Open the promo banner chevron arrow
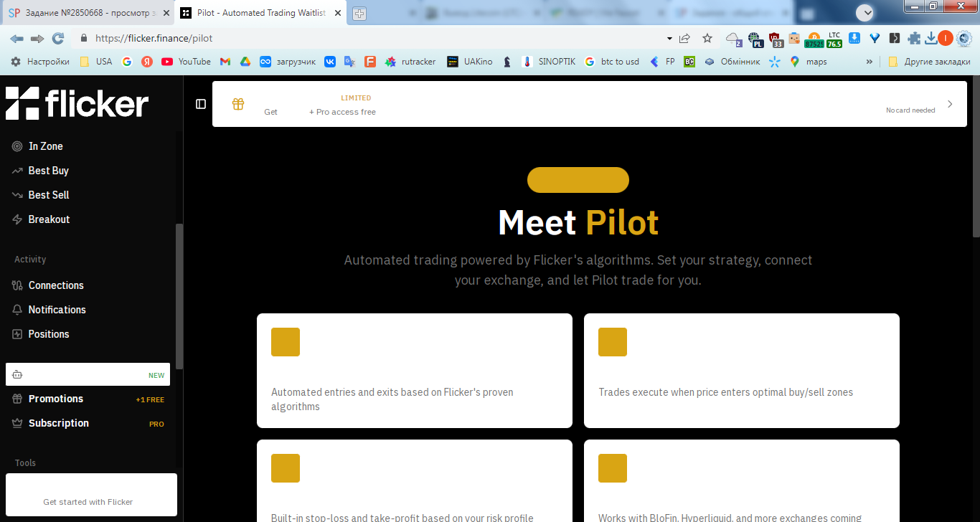 [950, 104]
